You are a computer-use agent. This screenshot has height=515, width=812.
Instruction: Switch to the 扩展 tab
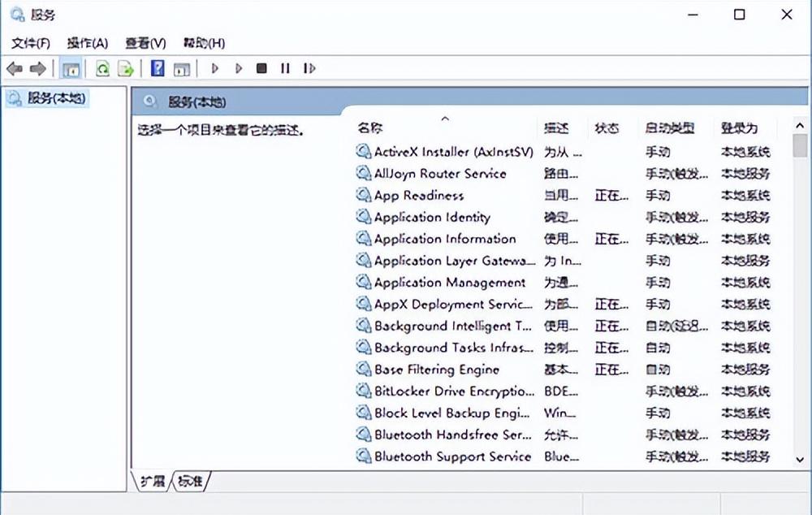pos(153,482)
